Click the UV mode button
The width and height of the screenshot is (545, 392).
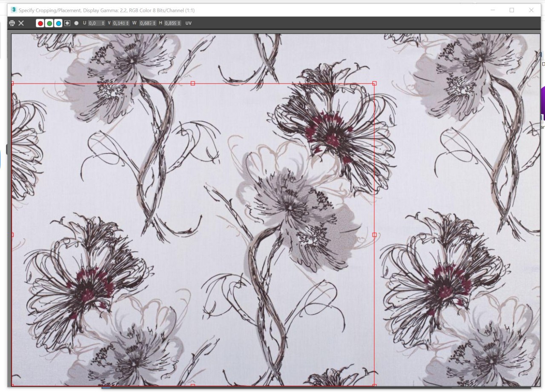pos(189,23)
